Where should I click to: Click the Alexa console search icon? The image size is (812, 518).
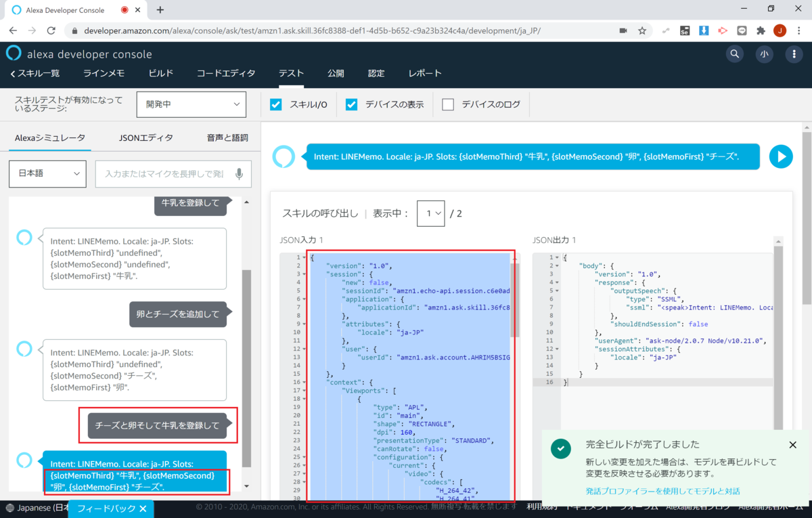[735, 54]
